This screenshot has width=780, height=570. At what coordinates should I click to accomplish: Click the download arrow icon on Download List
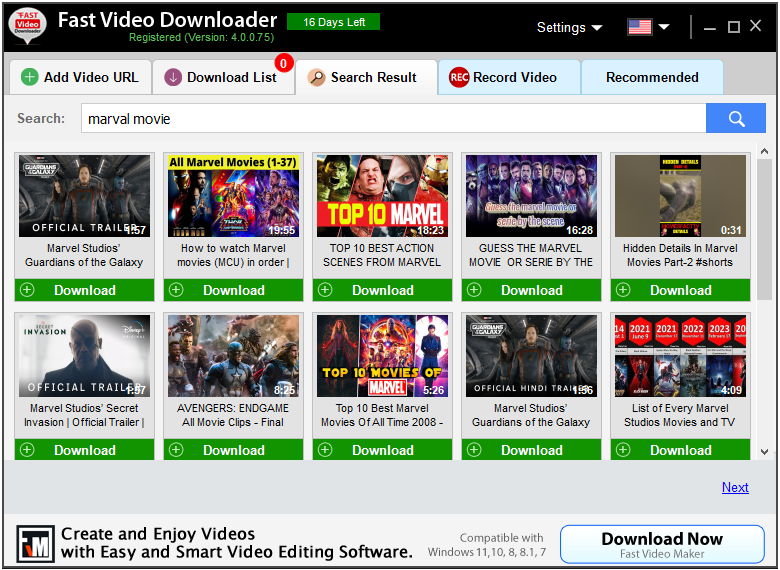click(174, 77)
